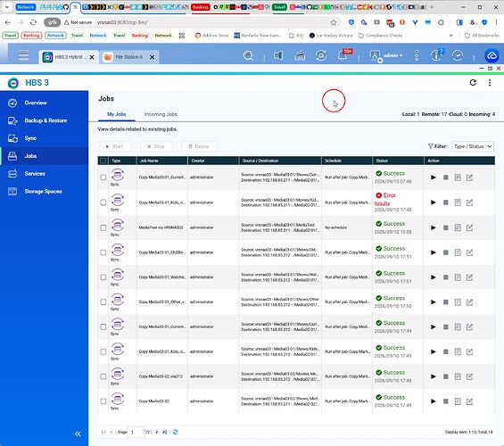504x446 pixels.
Task: Open Backup & Restore in sidebar
Action: tap(45, 120)
